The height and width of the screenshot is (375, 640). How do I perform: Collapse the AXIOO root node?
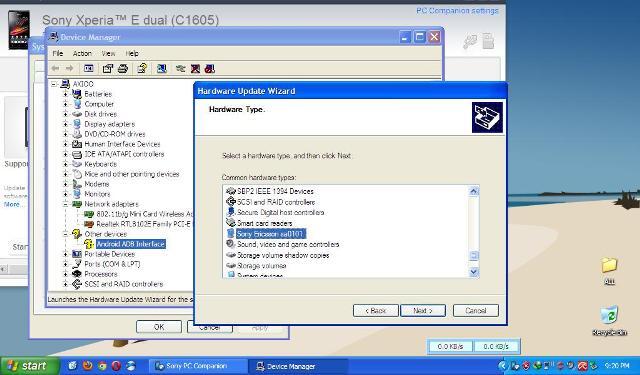click(x=53, y=84)
